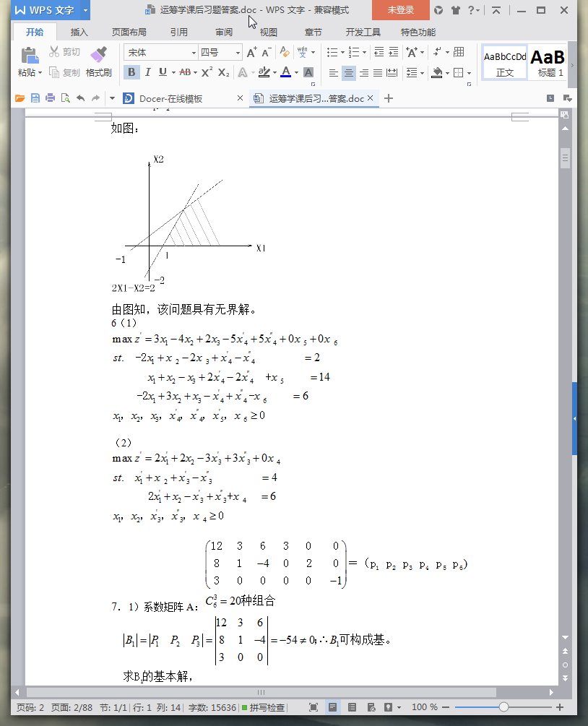Apply subscript X₂ formatting
The height and width of the screenshot is (726, 588).
point(224,72)
